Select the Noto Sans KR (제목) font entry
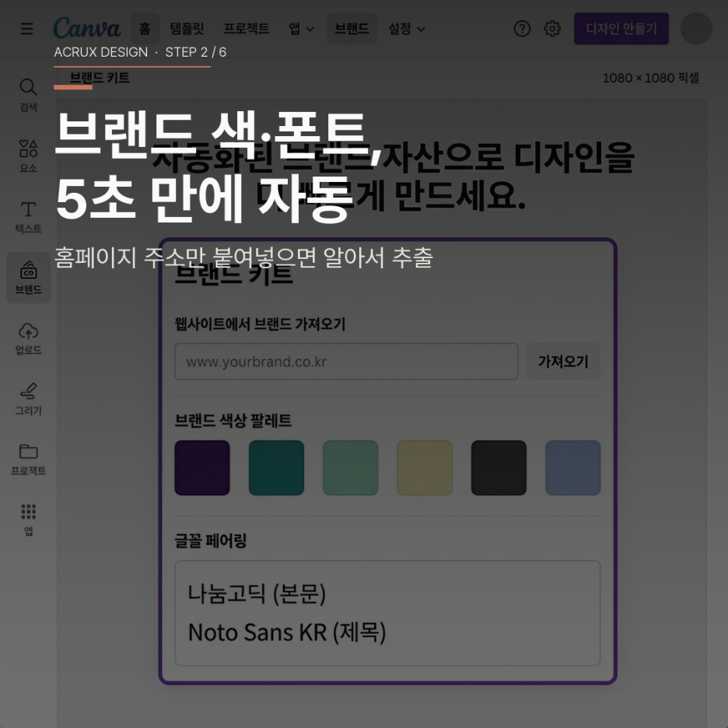The height and width of the screenshot is (728, 728). point(287,632)
